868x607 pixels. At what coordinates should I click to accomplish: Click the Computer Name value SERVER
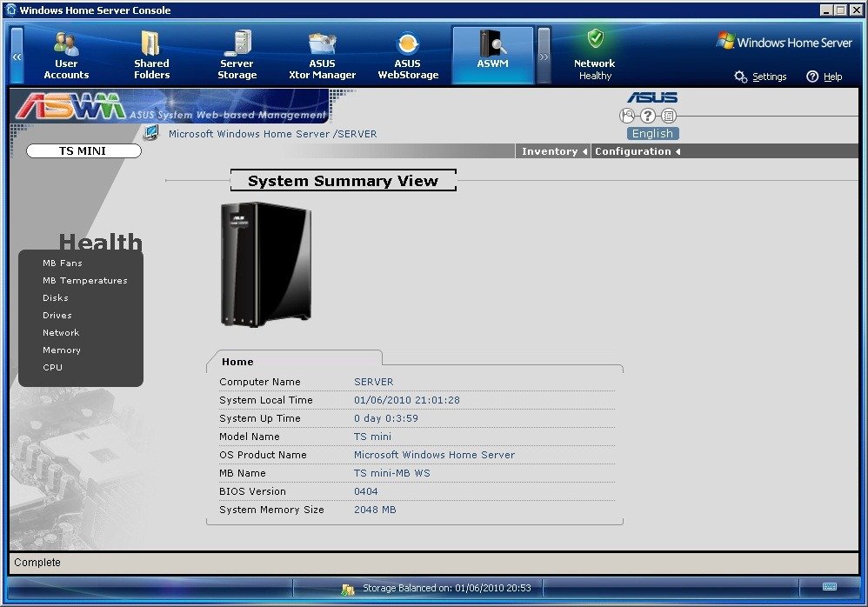[x=374, y=382]
